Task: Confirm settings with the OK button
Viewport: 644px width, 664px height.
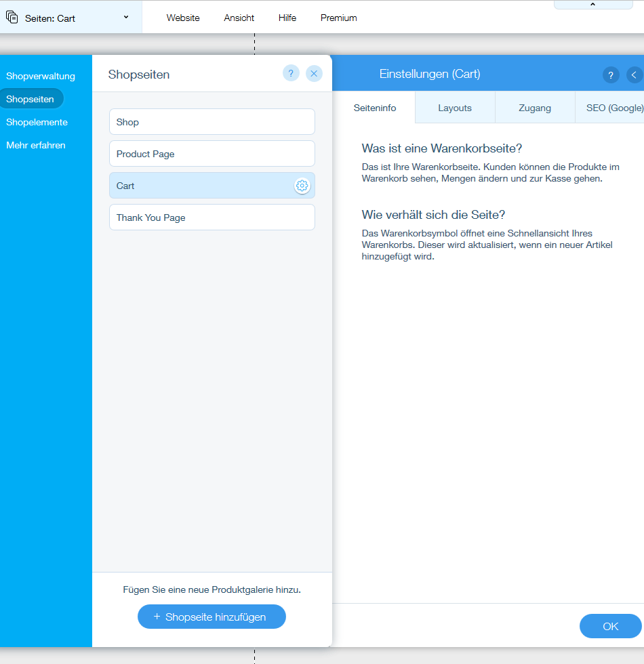Action: pos(610,626)
